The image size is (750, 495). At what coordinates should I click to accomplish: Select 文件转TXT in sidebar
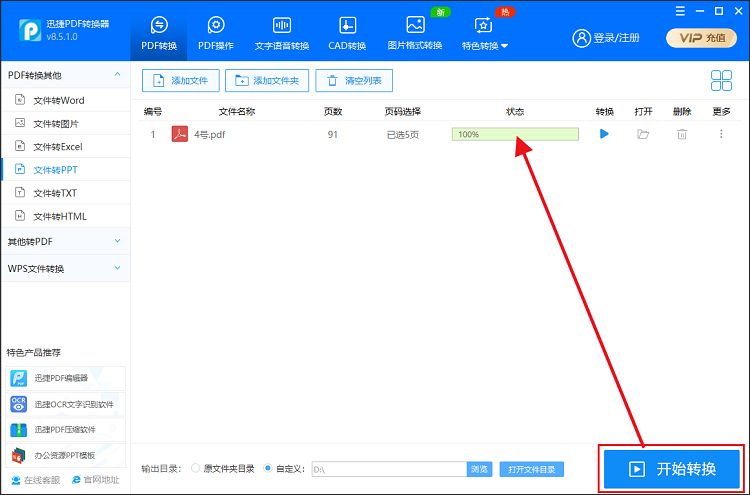pos(65,193)
